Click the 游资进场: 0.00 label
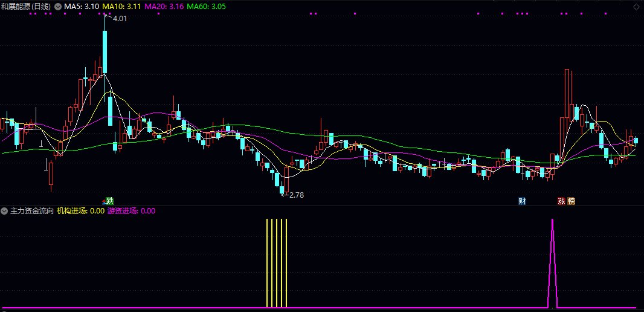The height and width of the screenshot is (312, 644). pyautogui.click(x=132, y=211)
